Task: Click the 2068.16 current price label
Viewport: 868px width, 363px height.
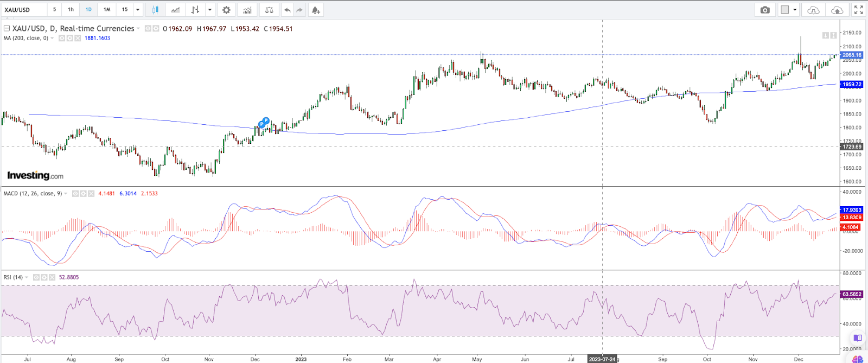Action: pyautogui.click(x=852, y=55)
